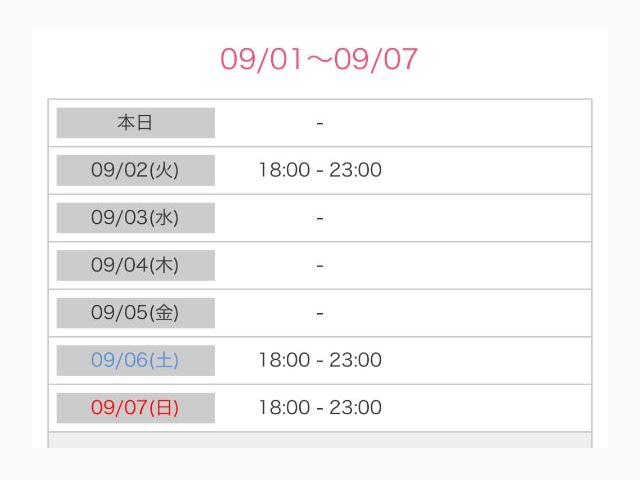Click the empty area right of the 本日 dash
Screen dimensions: 640x480
pos(457,123)
